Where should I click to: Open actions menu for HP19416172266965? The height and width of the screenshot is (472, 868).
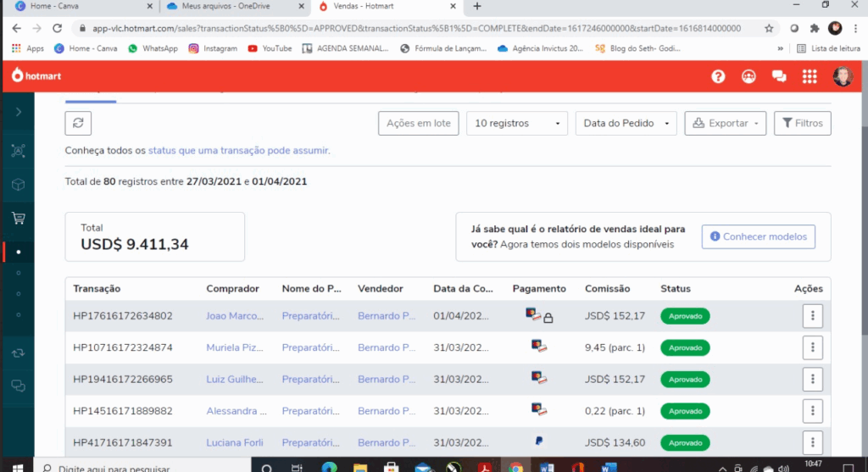coord(813,379)
